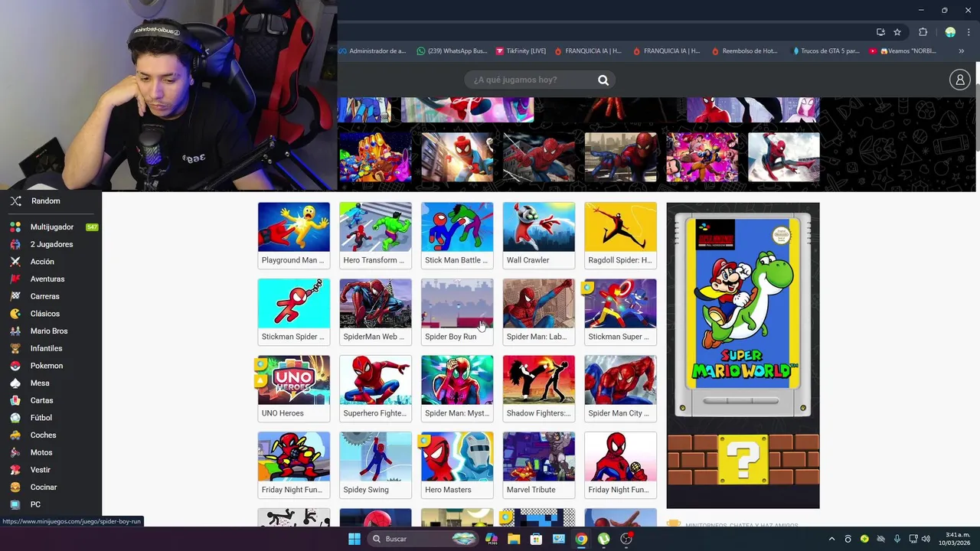This screenshot has width=980, height=551.
Task: Open the Superhero Fighte... game card
Action: 375,388
